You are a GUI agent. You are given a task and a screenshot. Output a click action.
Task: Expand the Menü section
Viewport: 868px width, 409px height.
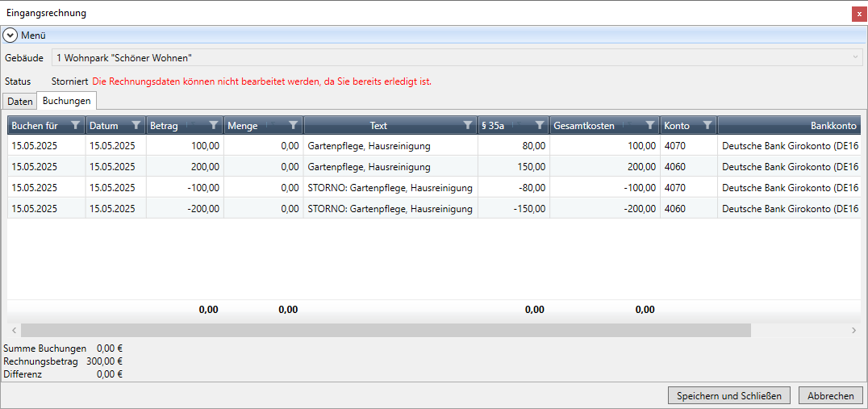tap(10, 35)
